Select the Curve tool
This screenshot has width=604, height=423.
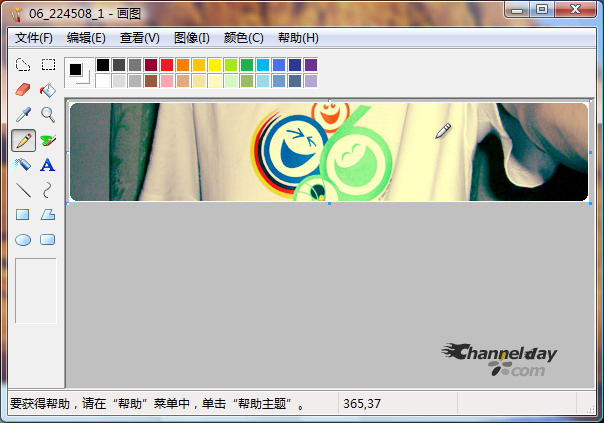48,190
